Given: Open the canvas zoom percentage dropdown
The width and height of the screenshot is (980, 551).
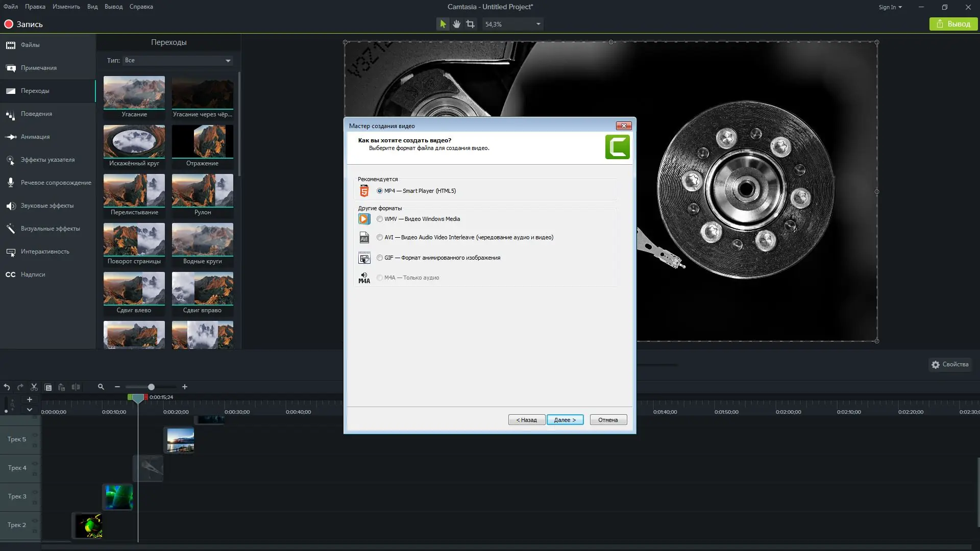Looking at the screenshot, I should tap(538, 24).
